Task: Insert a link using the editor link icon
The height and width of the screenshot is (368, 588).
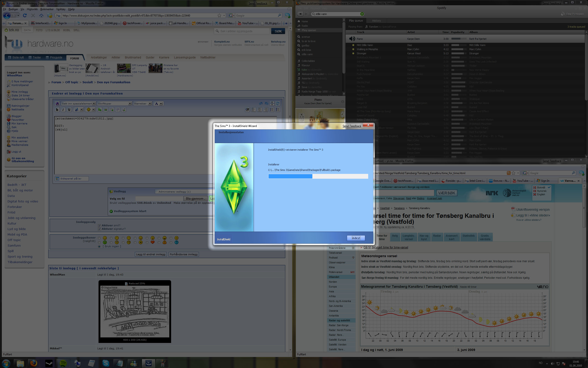Action: [x=100, y=109]
